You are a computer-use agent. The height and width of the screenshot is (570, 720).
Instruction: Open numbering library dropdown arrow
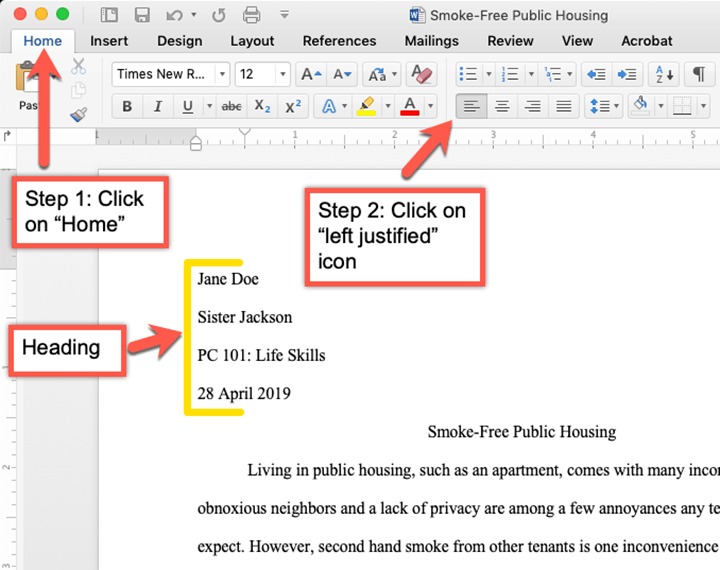pos(531,74)
